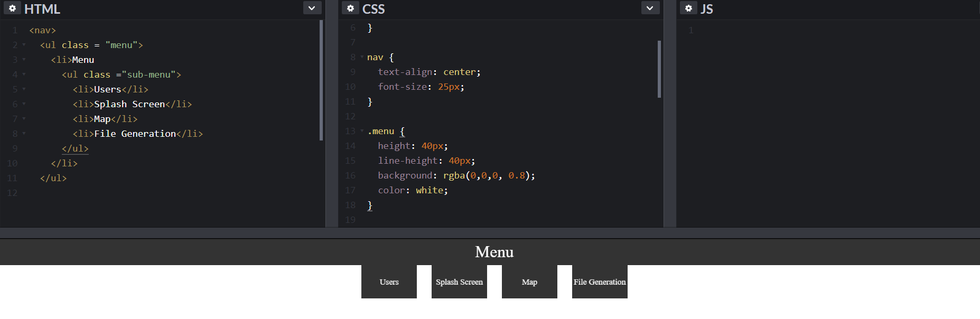Click the text-align: center declaration
Screen dimensions: 980x319
click(429, 72)
